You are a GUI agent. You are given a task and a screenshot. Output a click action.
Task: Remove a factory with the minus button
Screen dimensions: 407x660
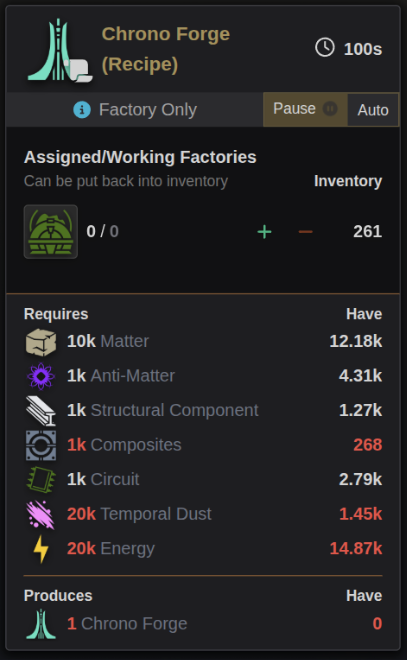(306, 232)
